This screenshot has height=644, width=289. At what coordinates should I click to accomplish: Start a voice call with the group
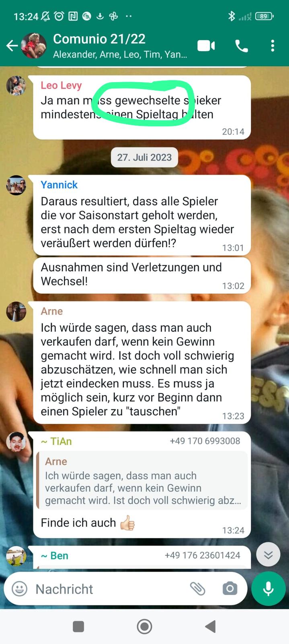pyautogui.click(x=241, y=46)
